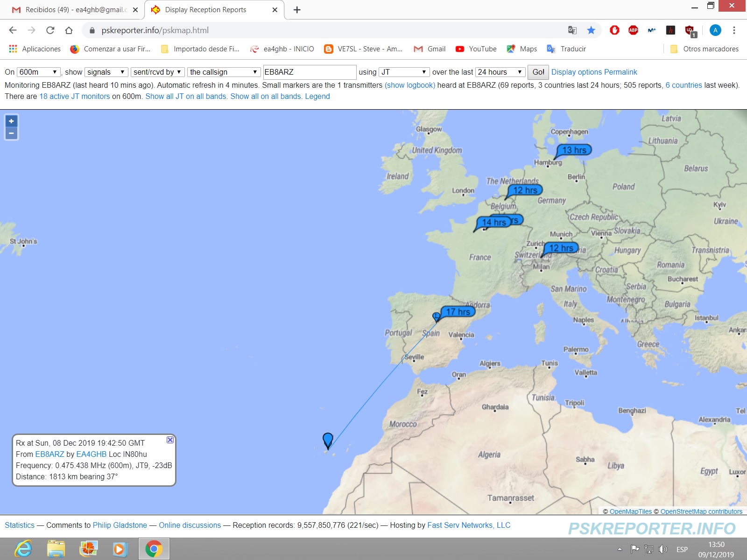Select the 12 hrs marker near Switzerland
This screenshot has height=560, width=747.
click(x=561, y=248)
